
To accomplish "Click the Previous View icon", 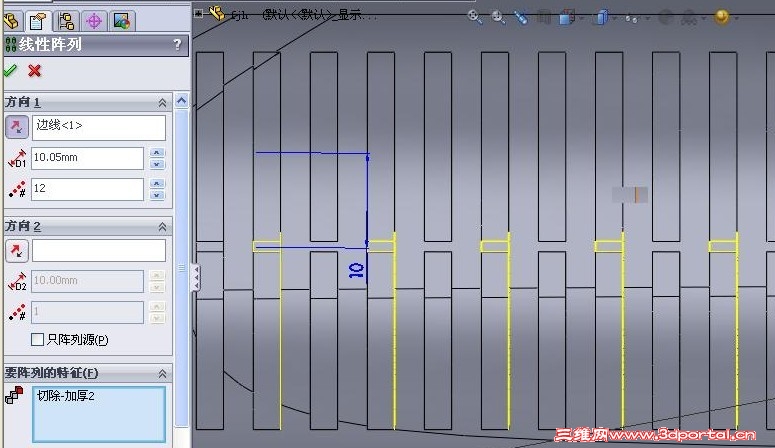I will (x=521, y=18).
